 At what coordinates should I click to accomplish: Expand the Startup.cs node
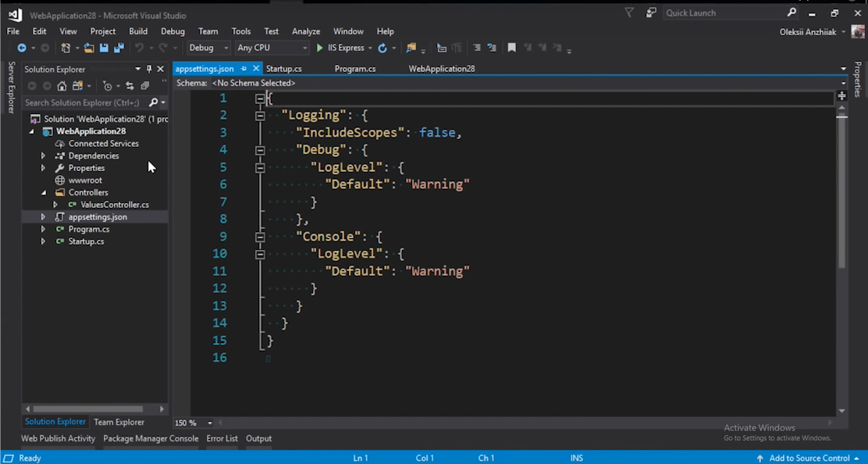(43, 241)
